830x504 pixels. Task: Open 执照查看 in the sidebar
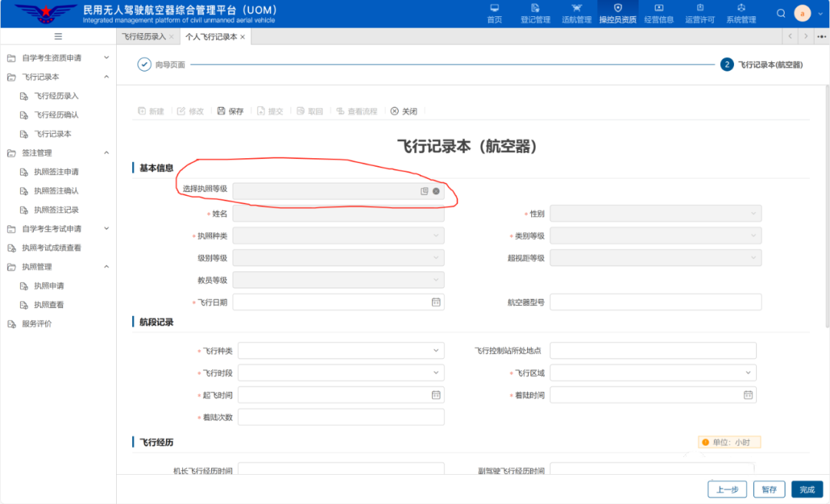click(48, 305)
